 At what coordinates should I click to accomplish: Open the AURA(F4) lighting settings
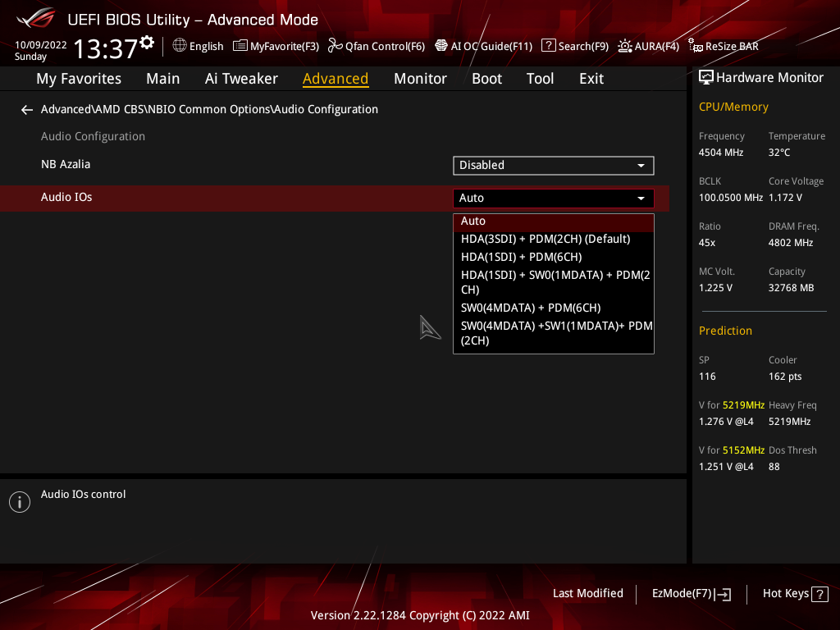click(x=648, y=46)
